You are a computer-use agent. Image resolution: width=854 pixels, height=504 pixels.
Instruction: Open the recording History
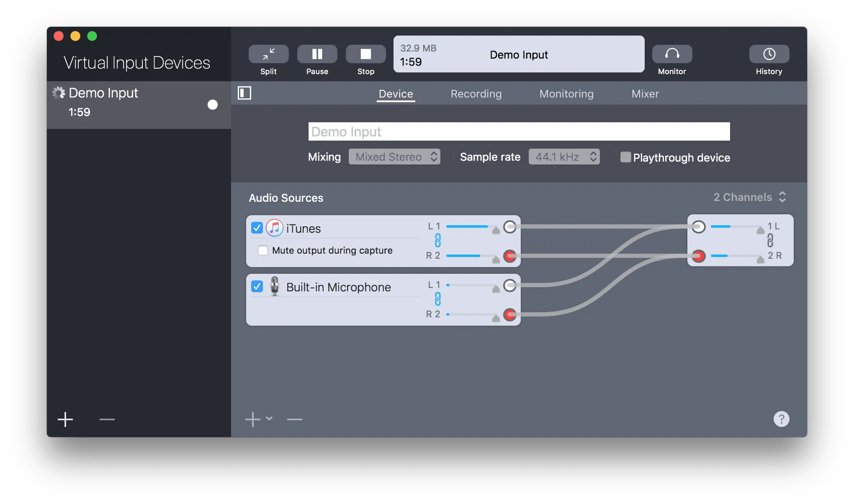point(769,54)
